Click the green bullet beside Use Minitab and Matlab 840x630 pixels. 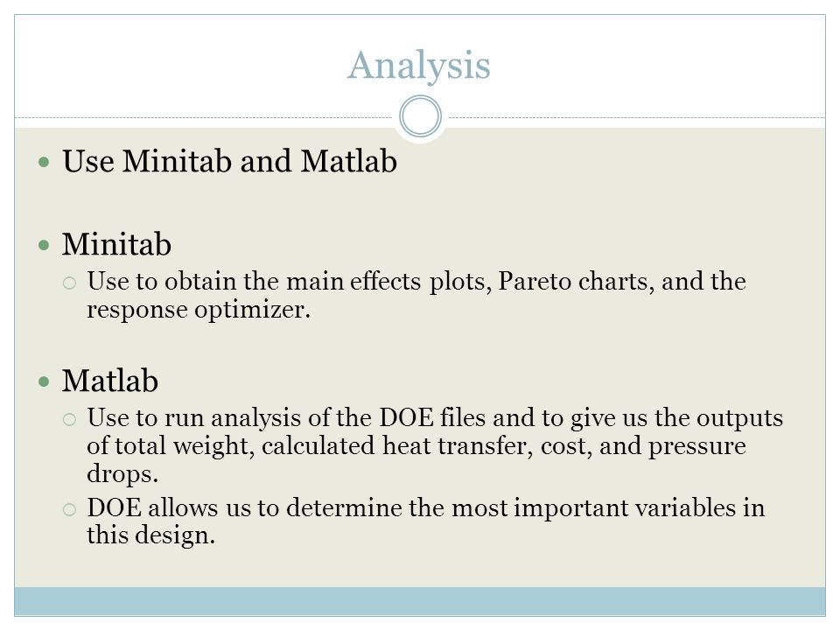click(x=44, y=162)
